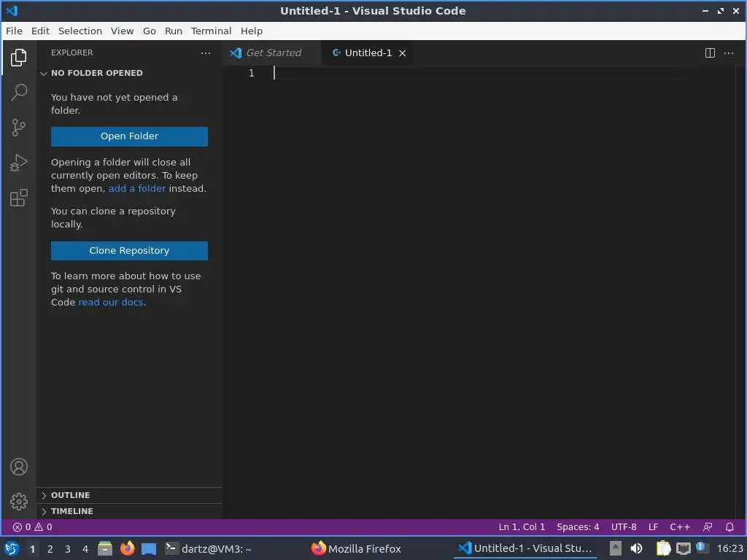Click the 16:23 taskbar clock
Screen dimensions: 747x560
click(x=729, y=548)
